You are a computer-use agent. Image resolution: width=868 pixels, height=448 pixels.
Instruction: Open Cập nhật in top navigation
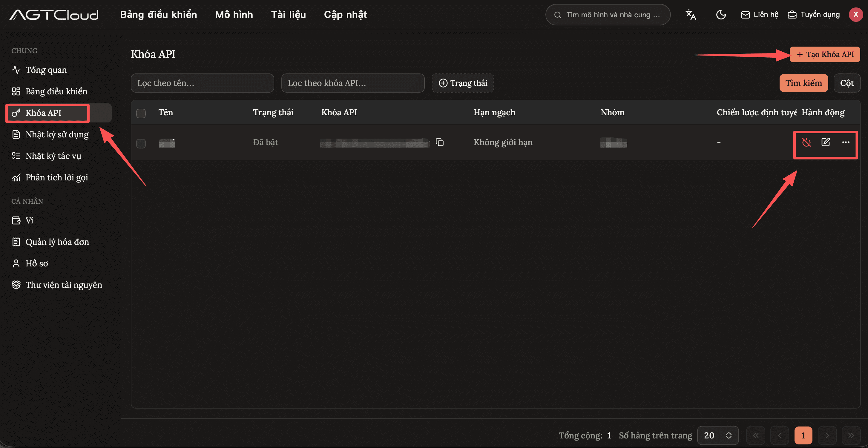345,14
